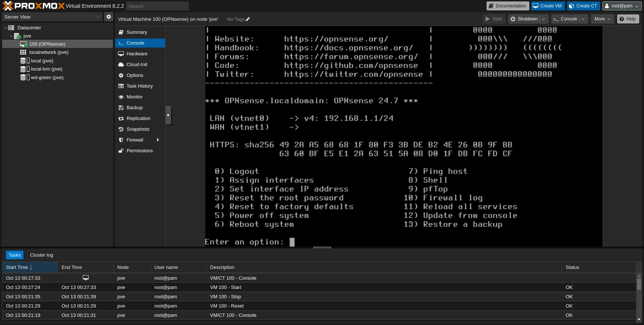Expand the Firewall submenu arrow
Viewport: 644px width, 325px height.
[158, 140]
